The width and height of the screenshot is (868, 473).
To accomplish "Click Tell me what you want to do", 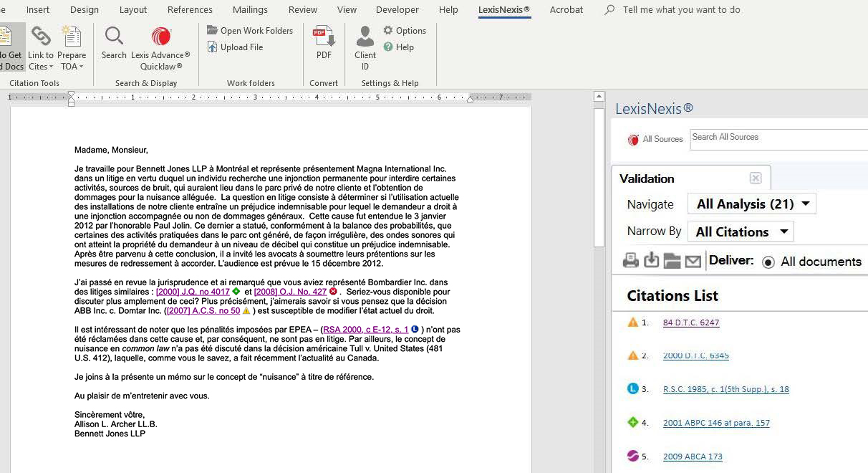I will [681, 10].
